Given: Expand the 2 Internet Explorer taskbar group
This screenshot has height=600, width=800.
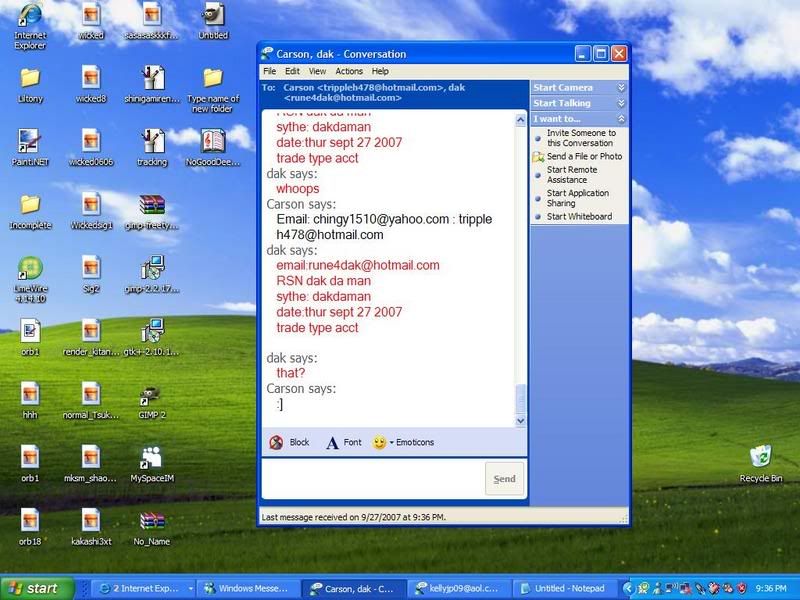Looking at the screenshot, I should [x=145, y=589].
